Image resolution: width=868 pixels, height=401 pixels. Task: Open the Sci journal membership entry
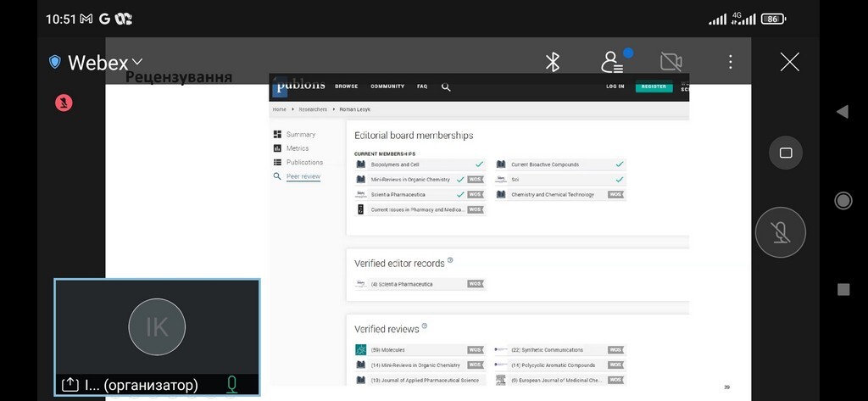[560, 180]
